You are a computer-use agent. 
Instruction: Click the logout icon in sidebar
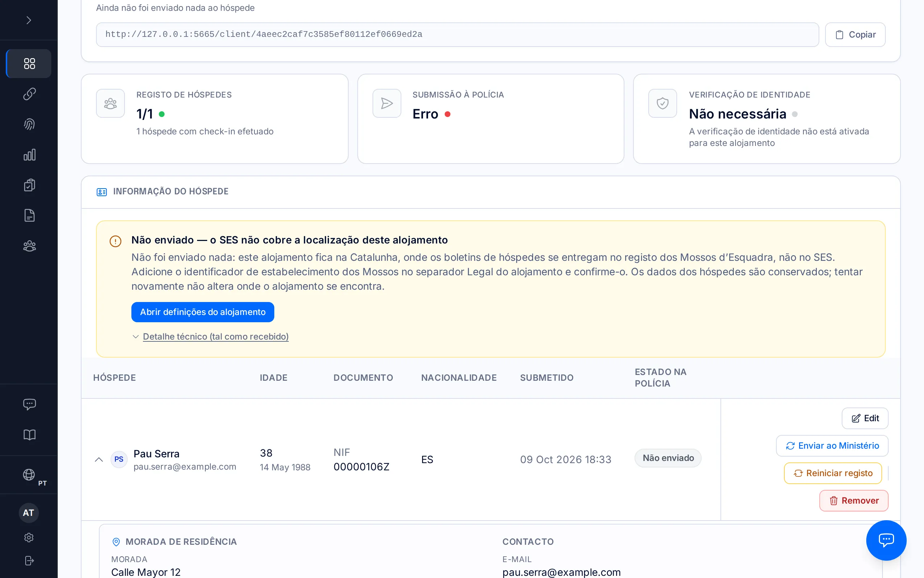tap(29, 560)
